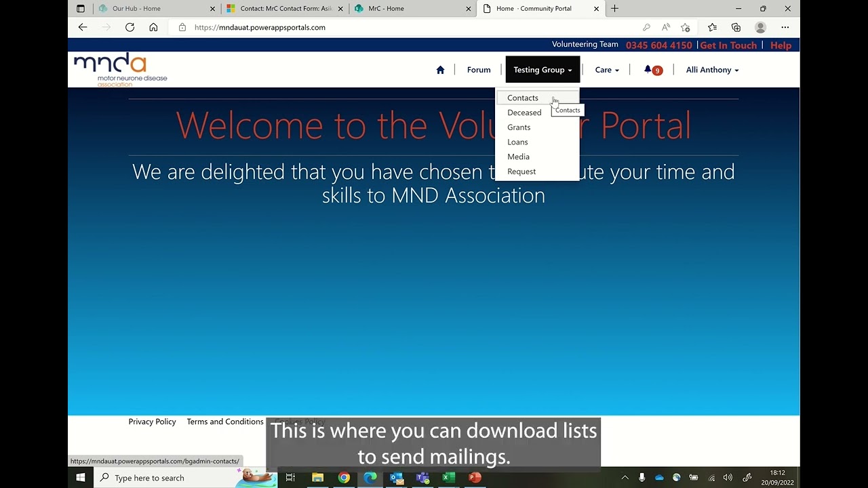Switch to Edge in the taskbar
This screenshot has width=868, height=488.
pos(370,478)
